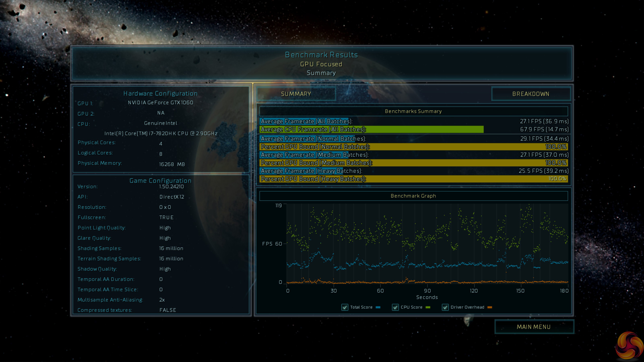Switch to the BREAKDOWN tab
Image resolution: width=644 pixels, height=362 pixels.
pos(531,94)
